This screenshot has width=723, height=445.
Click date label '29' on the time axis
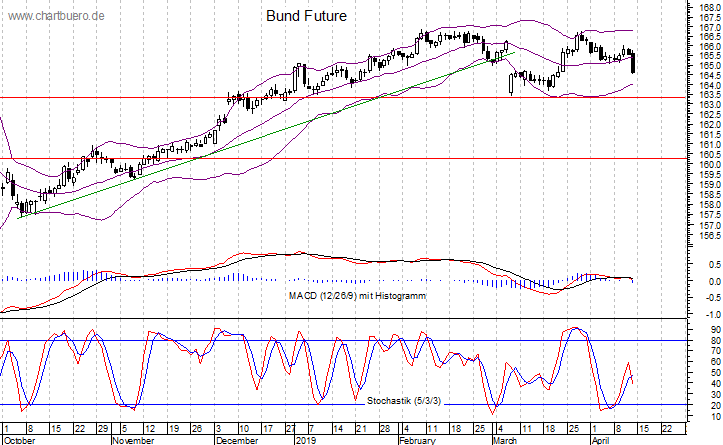103,429
